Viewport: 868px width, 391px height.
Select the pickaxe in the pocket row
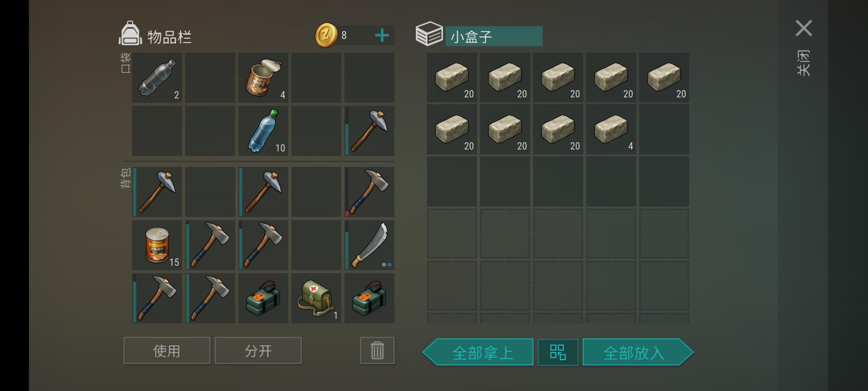(x=369, y=131)
